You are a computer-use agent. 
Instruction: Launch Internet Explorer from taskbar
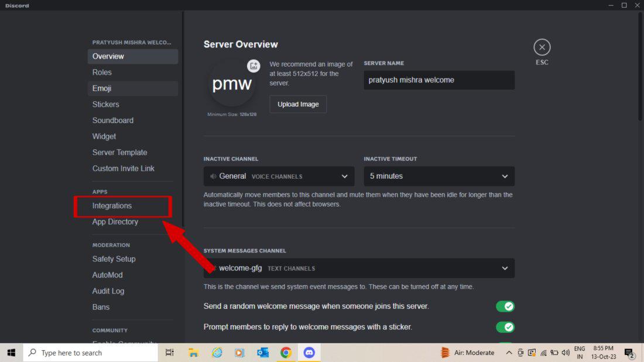217,353
